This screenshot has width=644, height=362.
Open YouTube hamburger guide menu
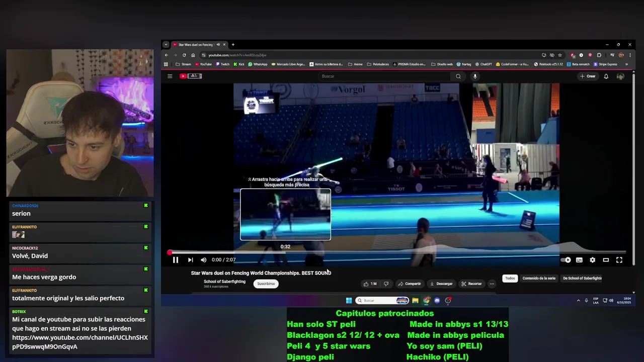(170, 76)
